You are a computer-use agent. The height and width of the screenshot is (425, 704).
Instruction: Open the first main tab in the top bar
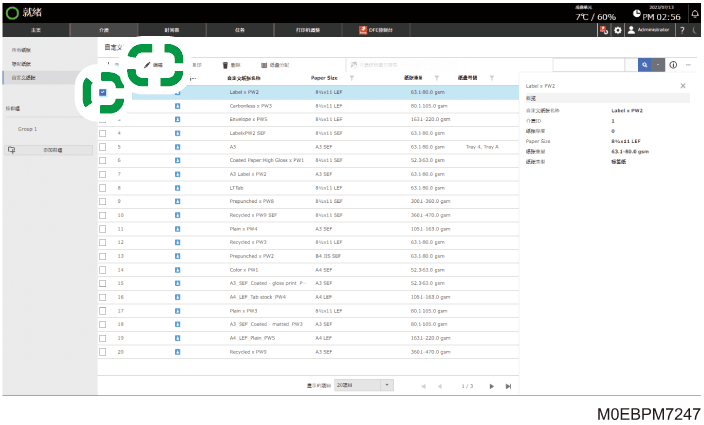coord(36,30)
